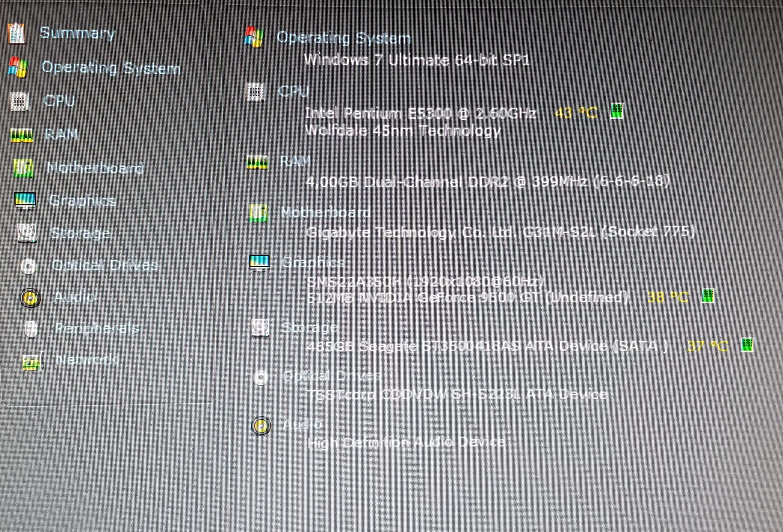Click the Motherboard icon in summary pane
This screenshot has width=783, height=532.
click(259, 213)
